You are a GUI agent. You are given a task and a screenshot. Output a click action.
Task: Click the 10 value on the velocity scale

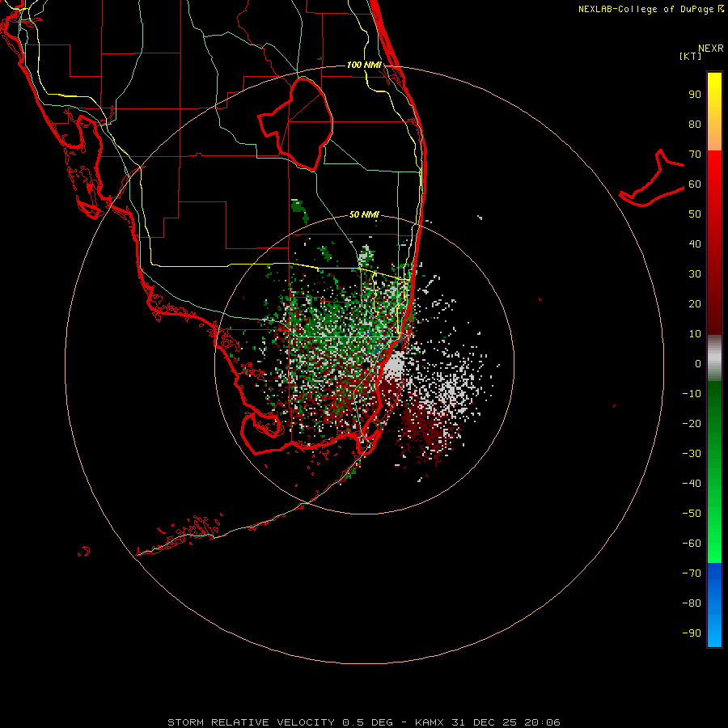point(695,334)
